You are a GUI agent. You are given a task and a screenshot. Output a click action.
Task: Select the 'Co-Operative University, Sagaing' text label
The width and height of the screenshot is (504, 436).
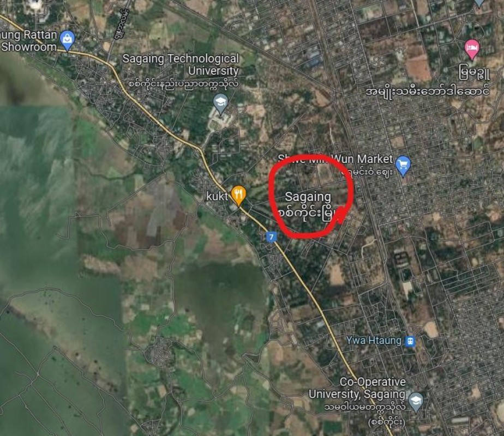[357, 388]
